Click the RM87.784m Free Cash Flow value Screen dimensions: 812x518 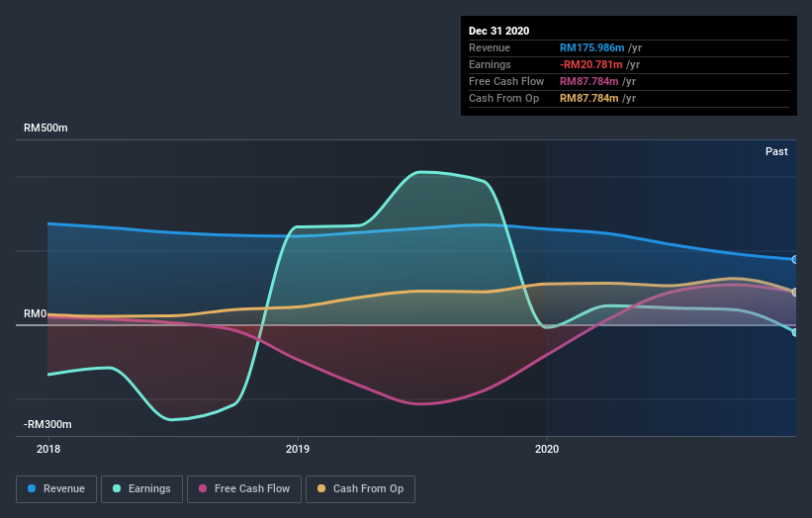[588, 81]
